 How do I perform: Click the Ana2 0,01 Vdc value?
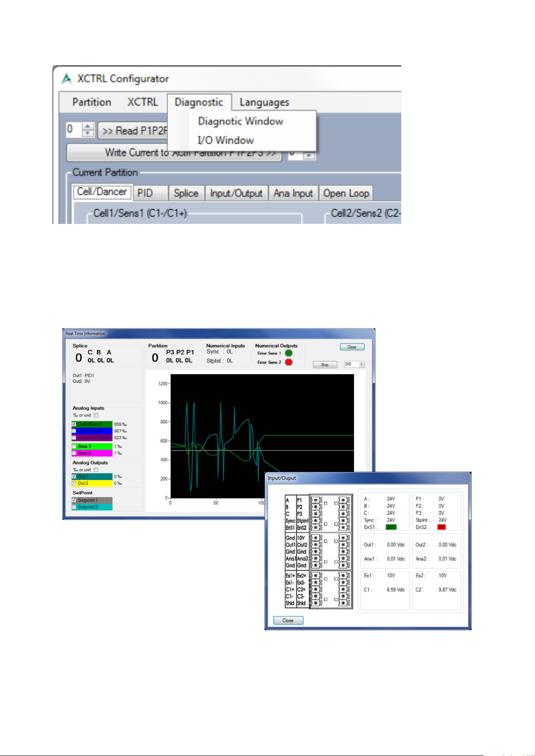[x=447, y=559]
